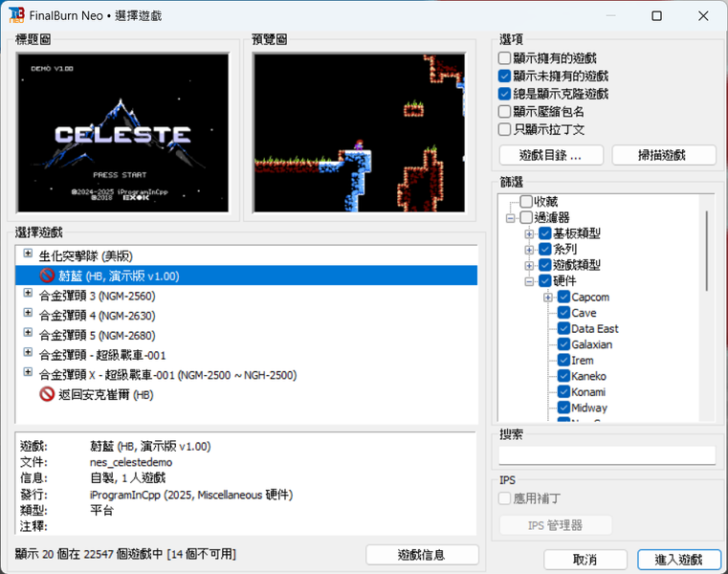Uncheck the Irem hardware checkbox
This screenshot has width=728, height=574.
click(563, 360)
